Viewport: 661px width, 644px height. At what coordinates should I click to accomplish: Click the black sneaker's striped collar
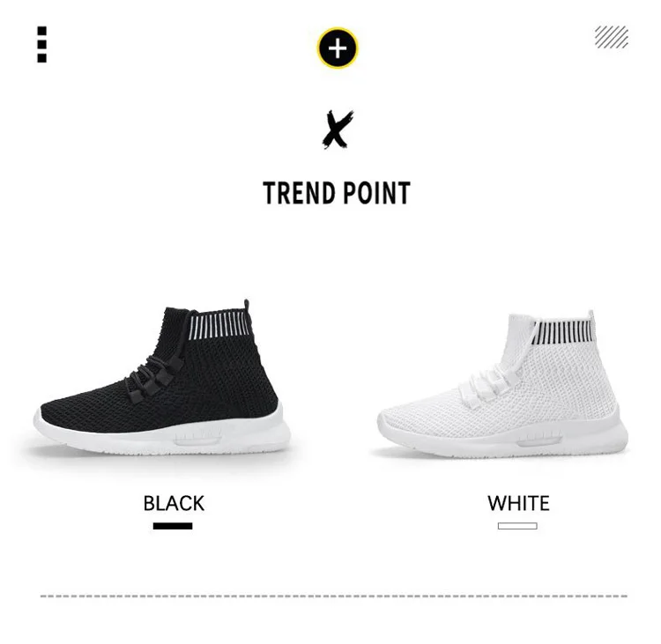coord(219,326)
